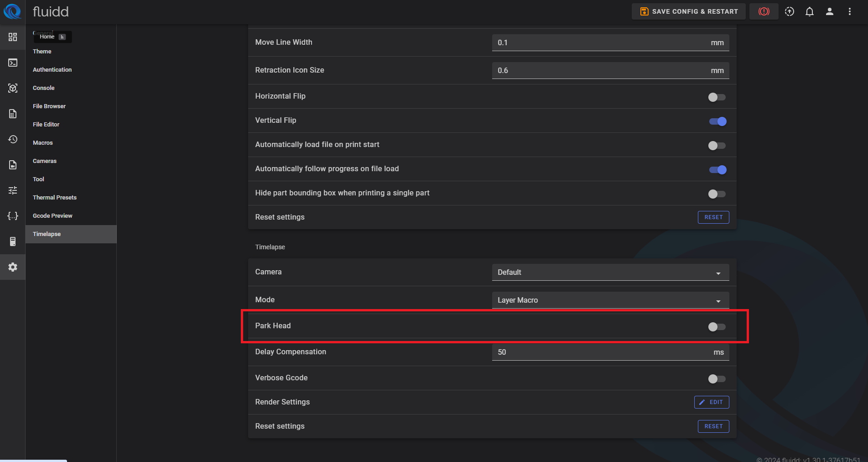The image size is (868, 462).
Task: Open the Tune sliders icon in the rail
Action: (13, 190)
